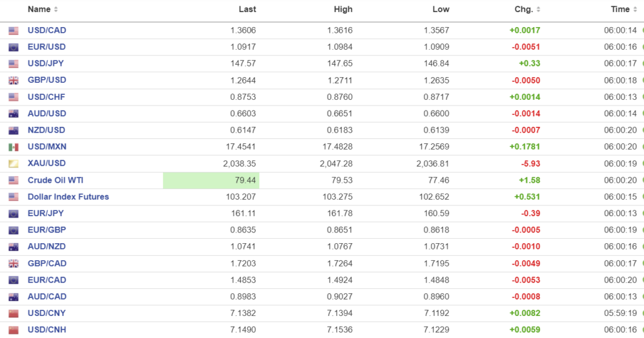The height and width of the screenshot is (338, 644).
Task: Click the High column header
Action: (343, 9)
